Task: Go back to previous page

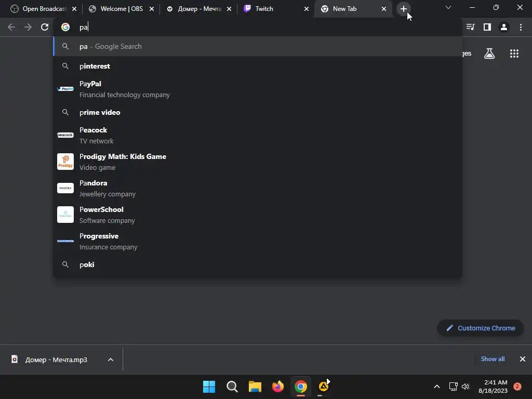Action: click(x=11, y=27)
